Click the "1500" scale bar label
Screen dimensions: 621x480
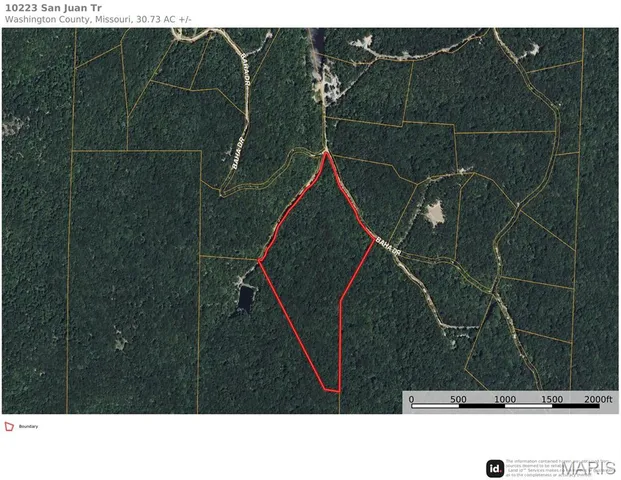pyautogui.click(x=552, y=399)
